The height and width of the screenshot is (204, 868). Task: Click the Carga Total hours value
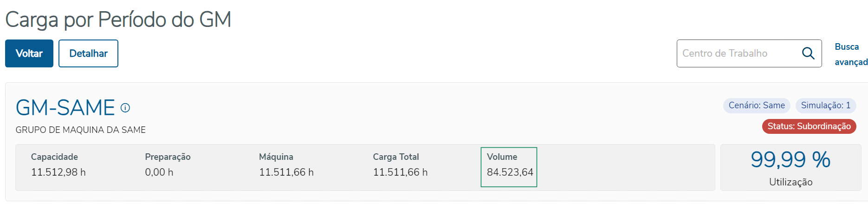coord(400,172)
